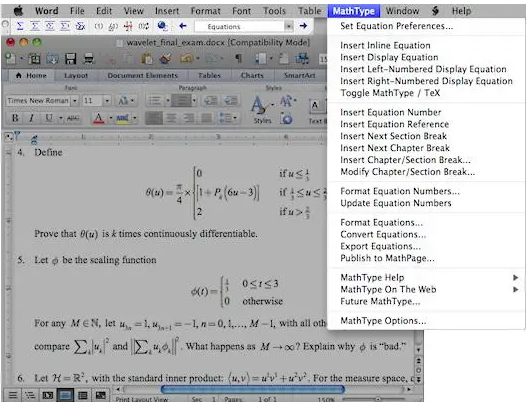Click the blue forward arrow icon
The image size is (527, 402).
[x=303, y=26]
